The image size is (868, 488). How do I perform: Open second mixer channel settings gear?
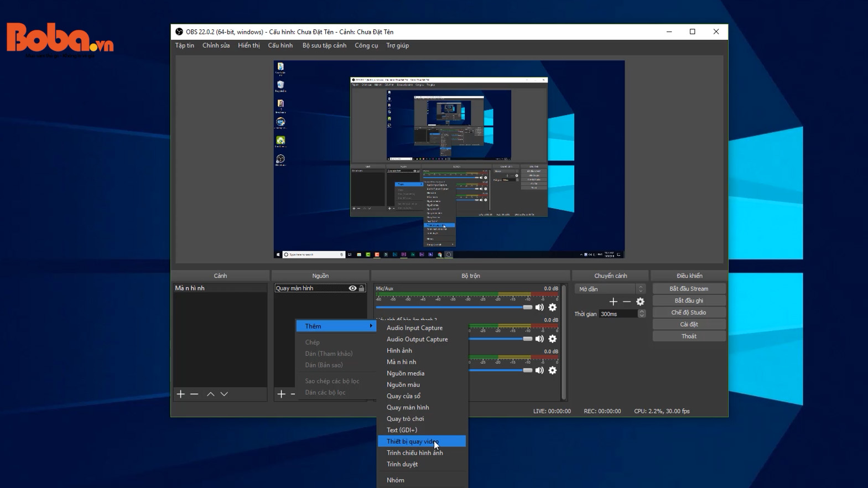[x=553, y=339]
